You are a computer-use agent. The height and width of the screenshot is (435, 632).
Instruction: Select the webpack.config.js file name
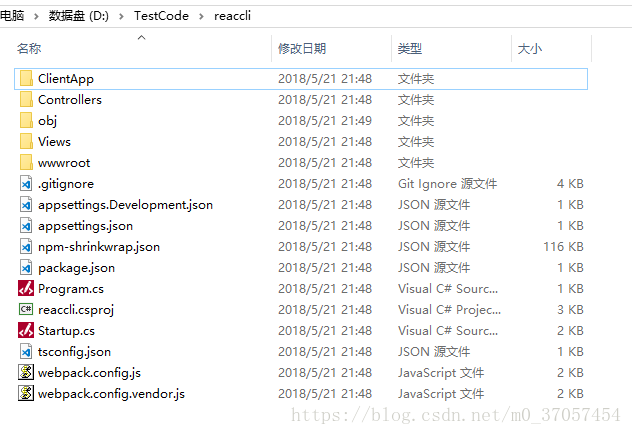[89, 373]
